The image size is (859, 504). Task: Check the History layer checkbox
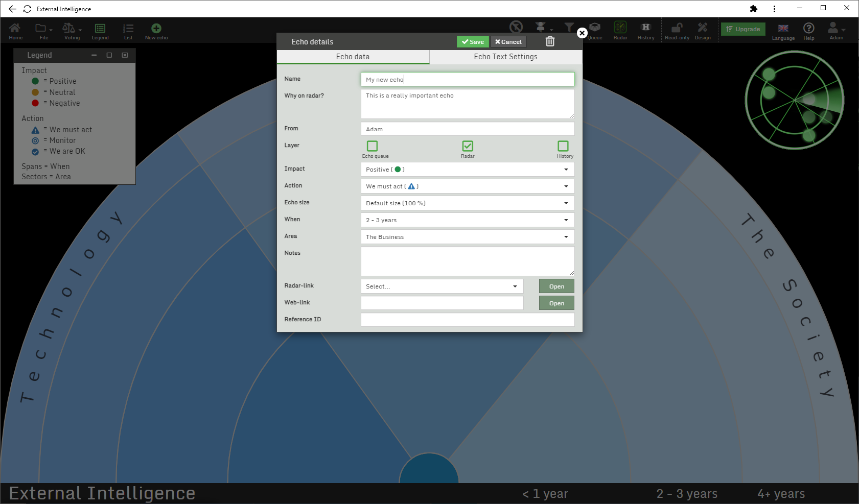[563, 146]
